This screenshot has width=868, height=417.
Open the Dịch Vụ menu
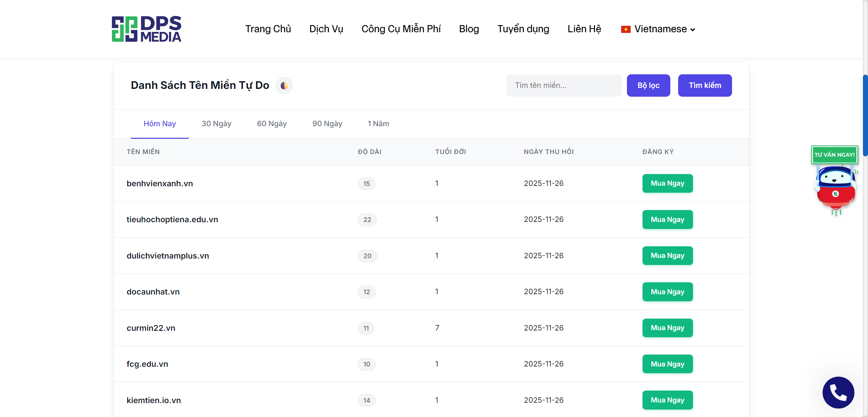tap(326, 29)
